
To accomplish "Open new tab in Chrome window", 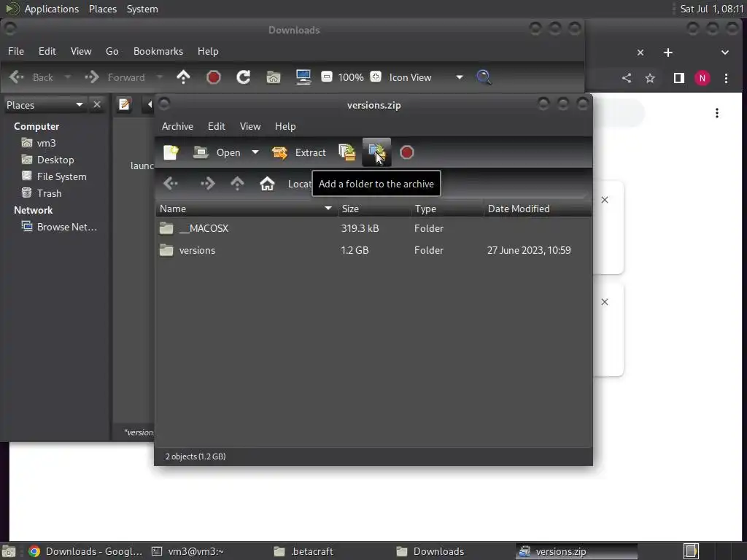I will 668,52.
